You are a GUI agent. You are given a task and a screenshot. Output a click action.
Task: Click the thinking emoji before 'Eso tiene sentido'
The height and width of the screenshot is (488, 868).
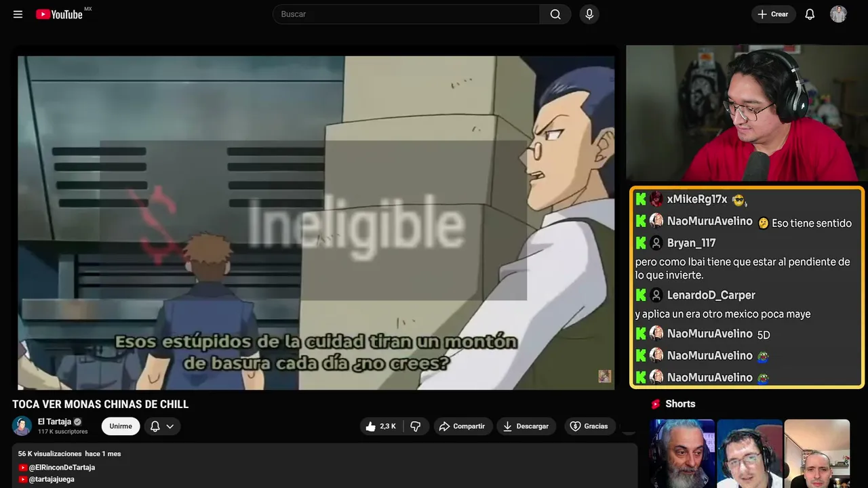pos(763,223)
